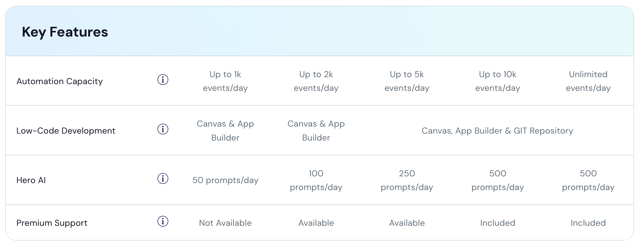Open the Low-Code Development info icon
This screenshot has height=243, width=644.
pos(163,129)
